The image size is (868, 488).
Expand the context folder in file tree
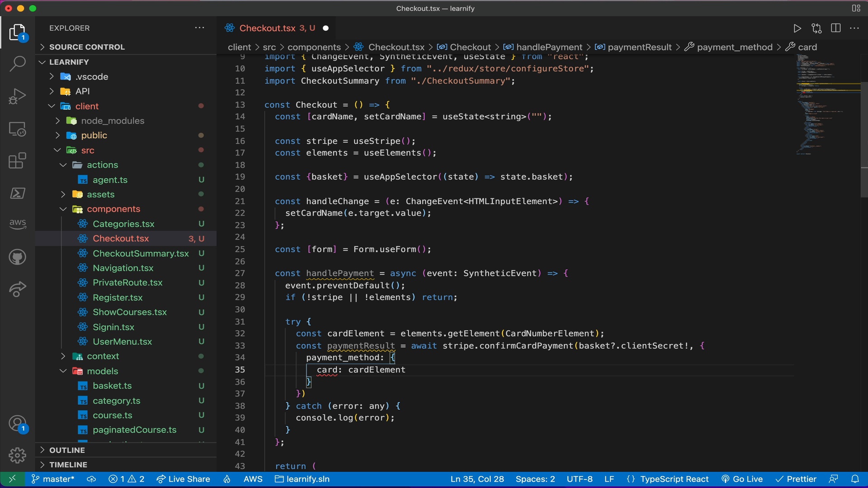tap(62, 356)
